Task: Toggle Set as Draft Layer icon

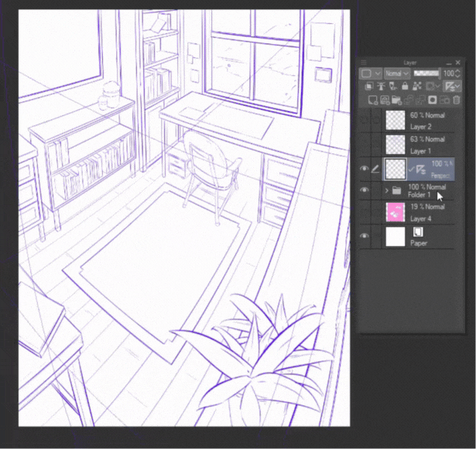Action: click(393, 87)
